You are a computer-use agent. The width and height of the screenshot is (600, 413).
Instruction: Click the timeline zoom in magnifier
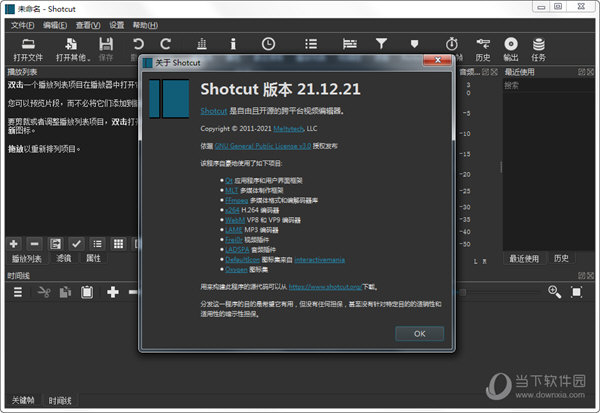[x=554, y=292]
